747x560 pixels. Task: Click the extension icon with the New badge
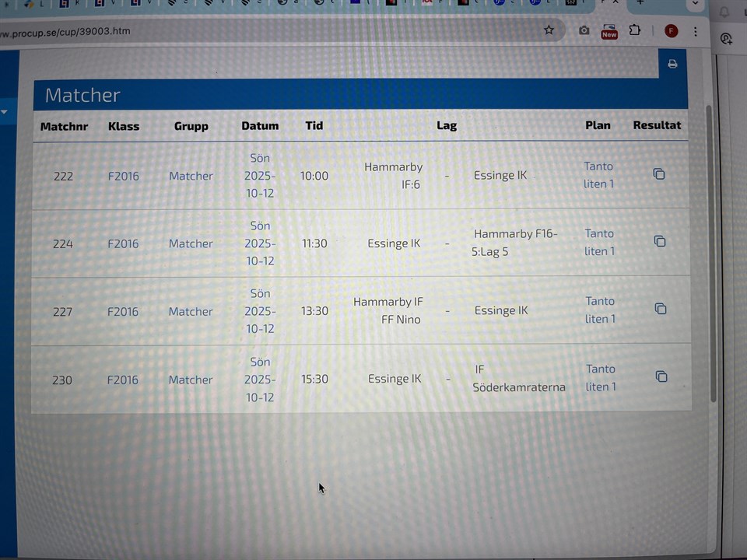coord(609,31)
